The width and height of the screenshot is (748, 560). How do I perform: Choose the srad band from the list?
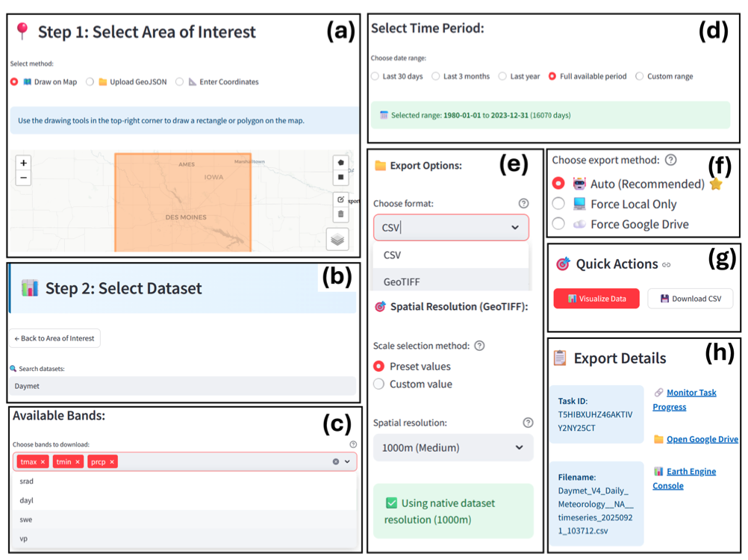pyautogui.click(x=27, y=482)
